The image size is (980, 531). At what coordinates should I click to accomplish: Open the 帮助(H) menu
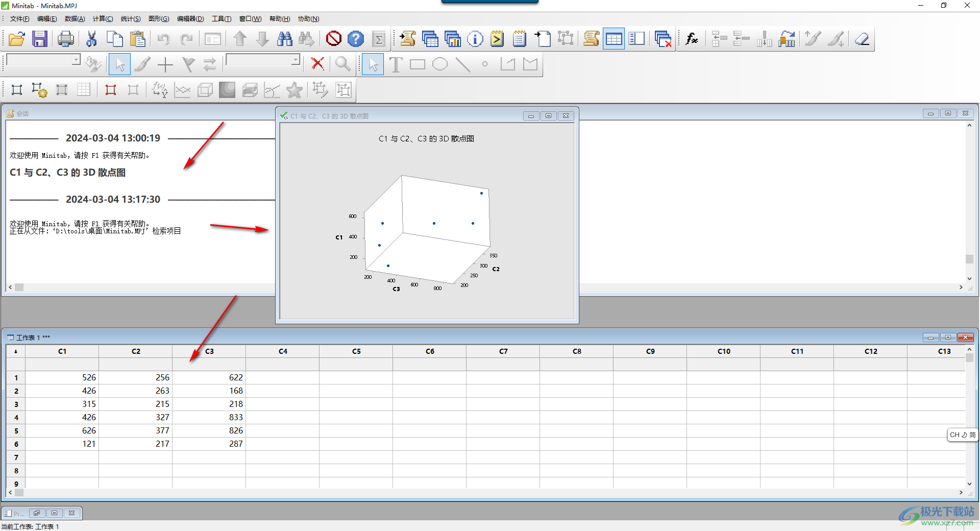click(280, 19)
